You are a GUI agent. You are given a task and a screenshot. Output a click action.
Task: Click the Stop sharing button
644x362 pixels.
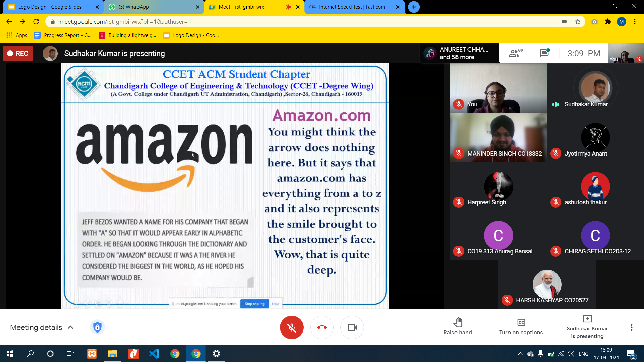pos(255,304)
